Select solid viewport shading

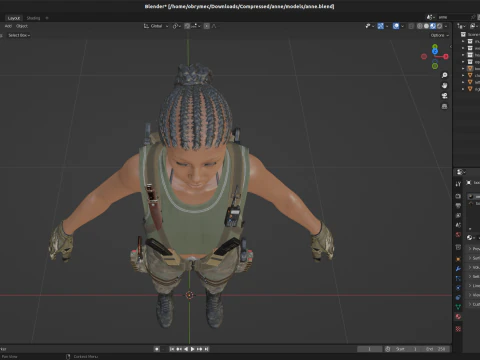(426, 26)
